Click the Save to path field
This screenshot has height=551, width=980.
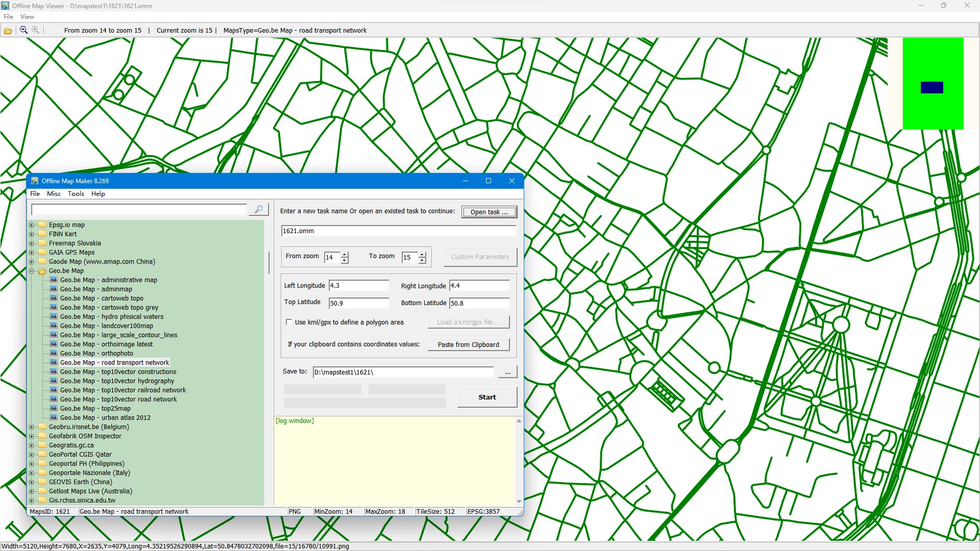pos(403,372)
